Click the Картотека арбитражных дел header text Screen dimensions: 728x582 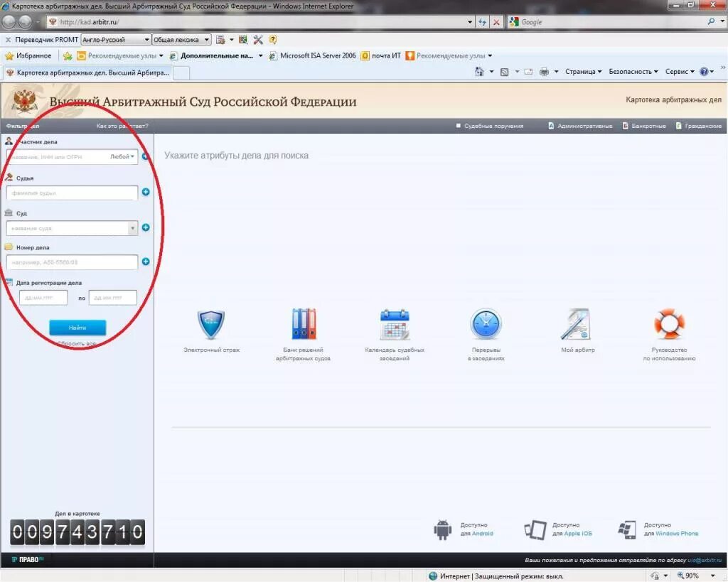coord(673,99)
